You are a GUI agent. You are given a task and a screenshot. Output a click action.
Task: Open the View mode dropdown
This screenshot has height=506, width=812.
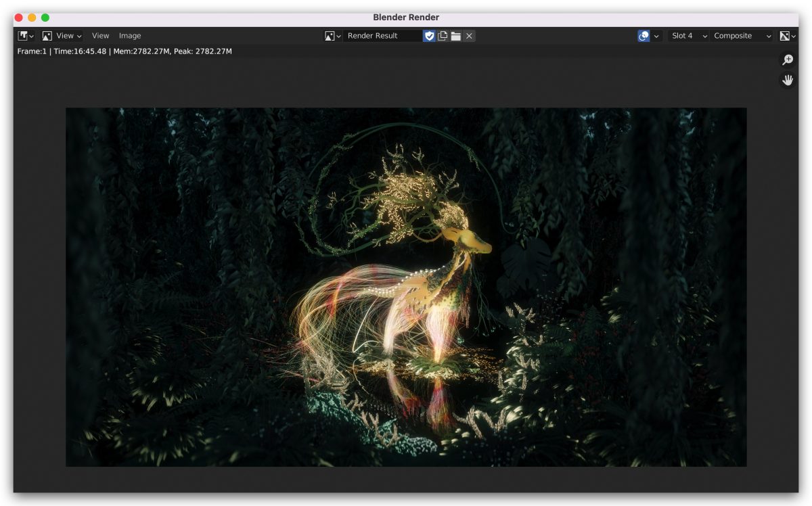62,36
